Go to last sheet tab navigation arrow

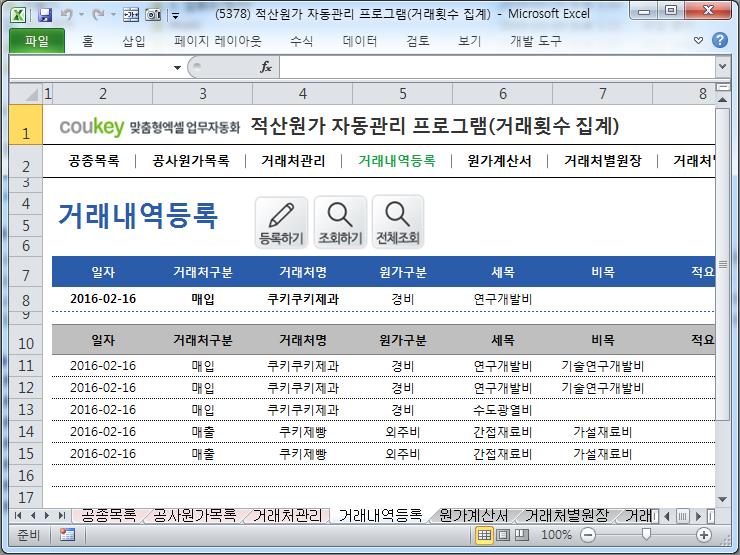[x=61, y=515]
